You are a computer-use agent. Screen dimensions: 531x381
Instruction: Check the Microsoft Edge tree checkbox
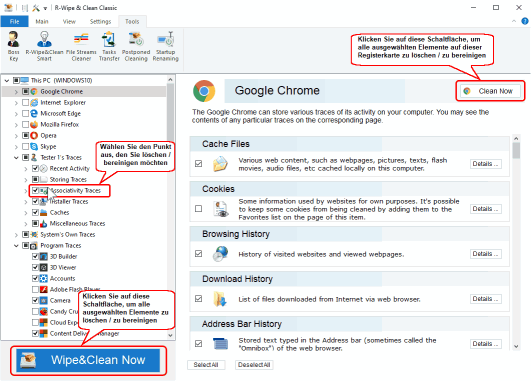tap(25, 113)
